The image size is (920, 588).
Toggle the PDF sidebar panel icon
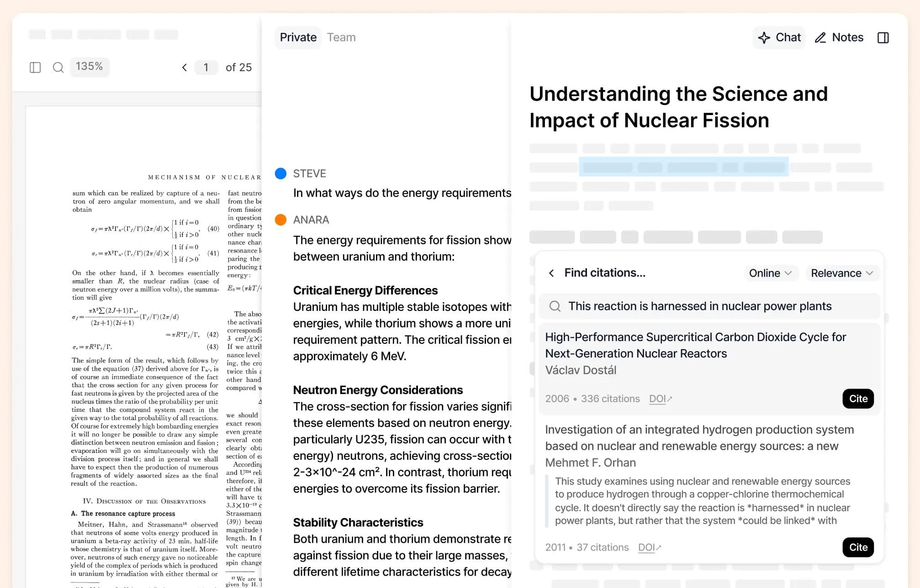[35, 67]
